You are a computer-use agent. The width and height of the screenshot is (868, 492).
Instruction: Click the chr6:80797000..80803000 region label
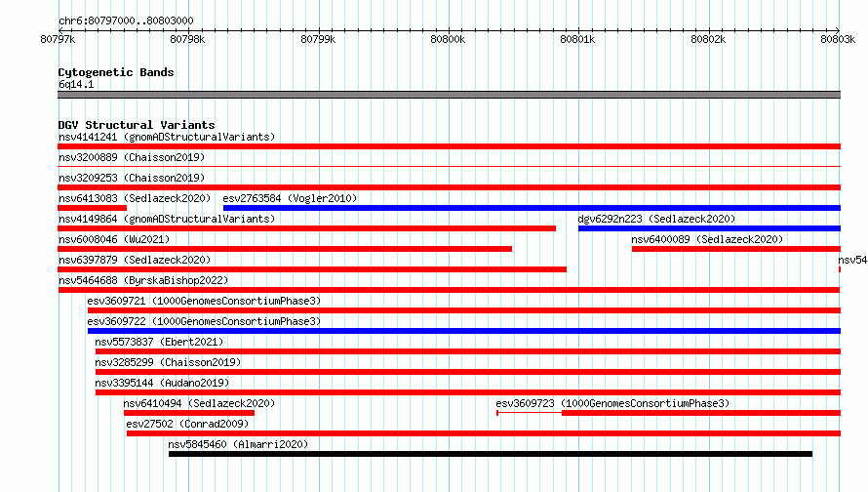click(x=126, y=20)
